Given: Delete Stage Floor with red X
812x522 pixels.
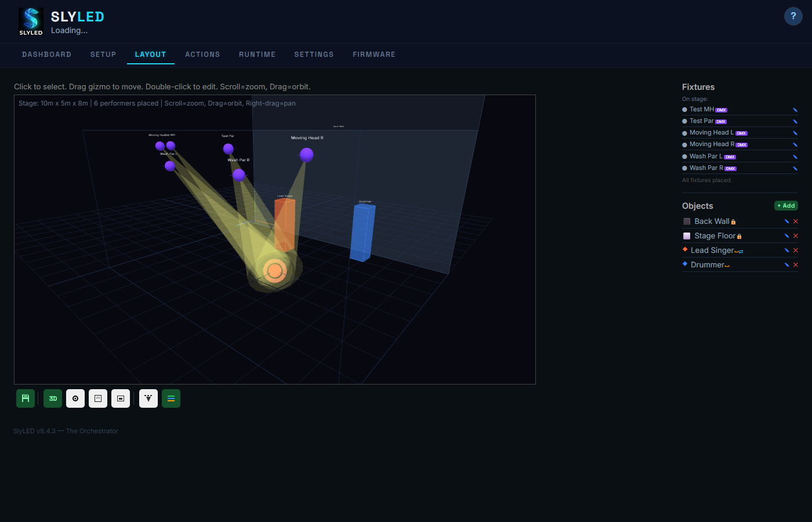Looking at the screenshot, I should pyautogui.click(x=796, y=236).
